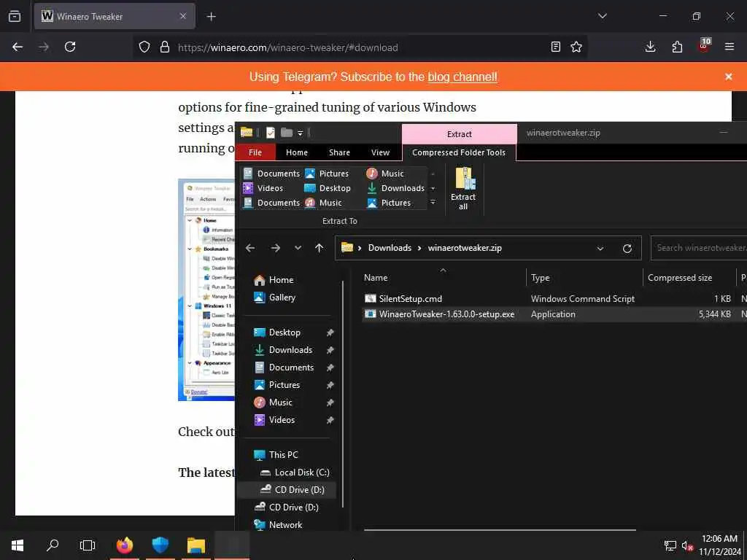Open Windows Start menu

point(18,545)
